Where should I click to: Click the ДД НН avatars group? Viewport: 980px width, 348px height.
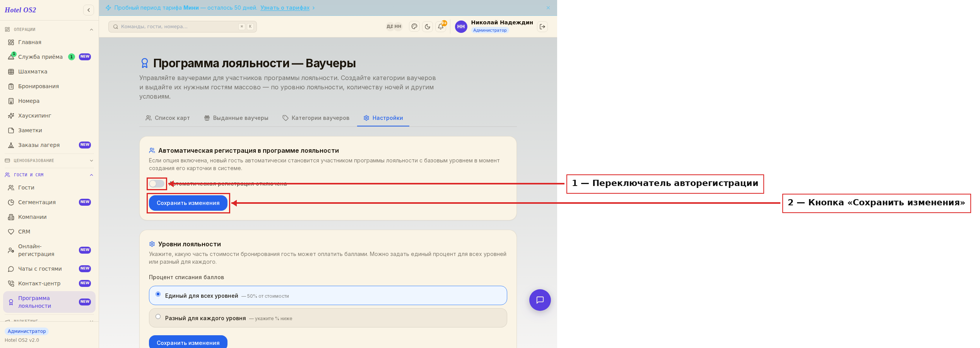[x=394, y=27]
